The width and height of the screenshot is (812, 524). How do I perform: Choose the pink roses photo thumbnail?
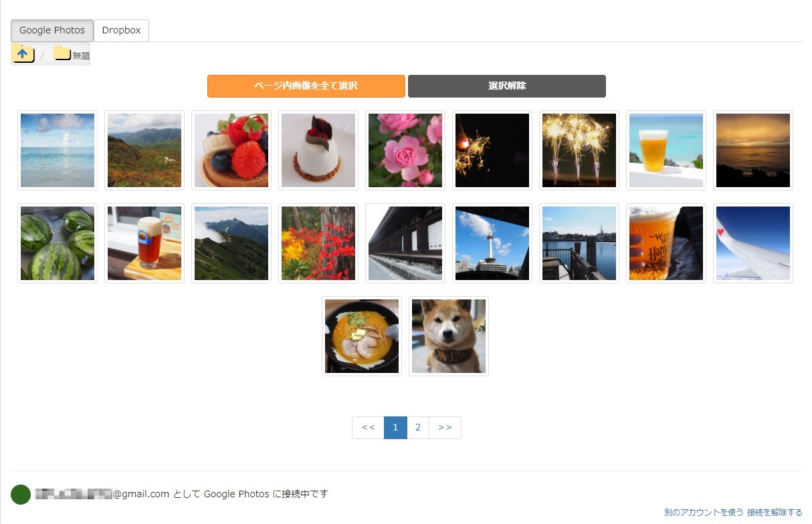(x=405, y=150)
